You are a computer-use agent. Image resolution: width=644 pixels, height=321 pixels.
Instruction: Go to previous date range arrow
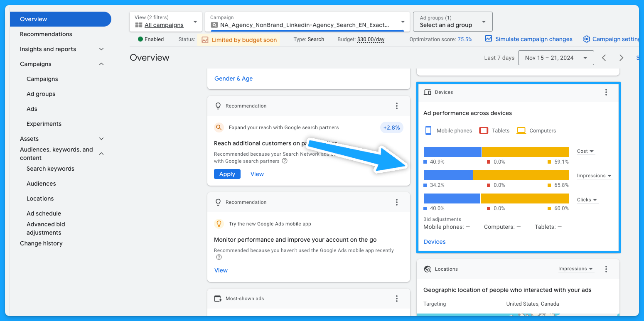pos(604,58)
